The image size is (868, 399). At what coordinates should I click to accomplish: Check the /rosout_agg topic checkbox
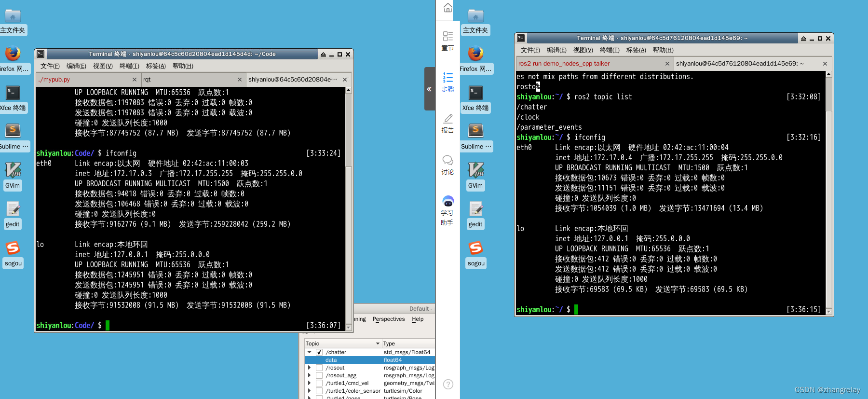coord(319,375)
